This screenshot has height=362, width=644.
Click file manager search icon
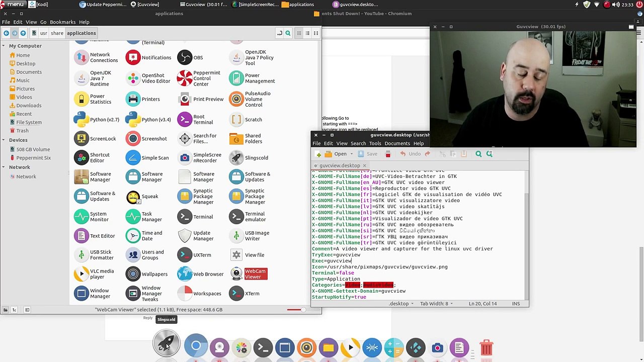pos(288,33)
